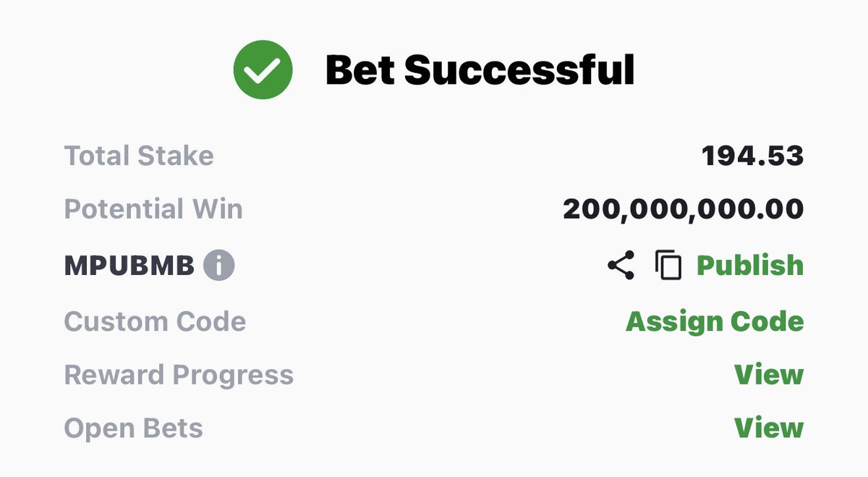
Task: Assign a custom code to bet
Action: [x=715, y=321]
